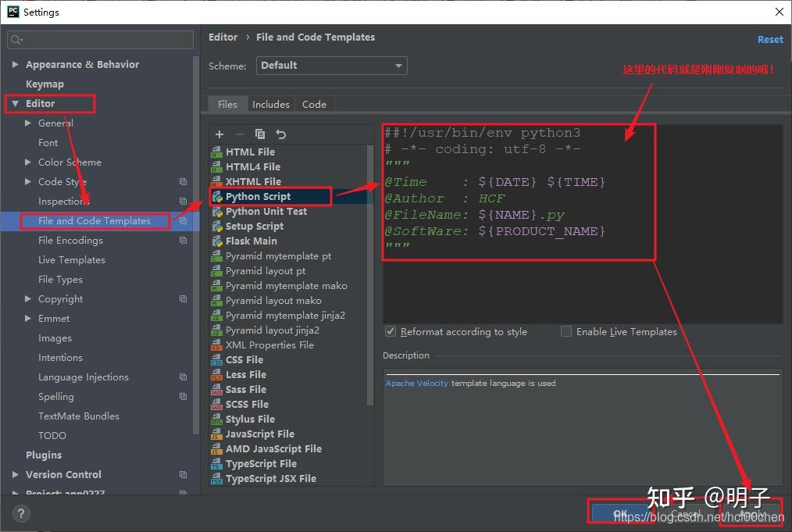This screenshot has height=532, width=792.
Task: Click inside the template code editor
Action: point(583,223)
